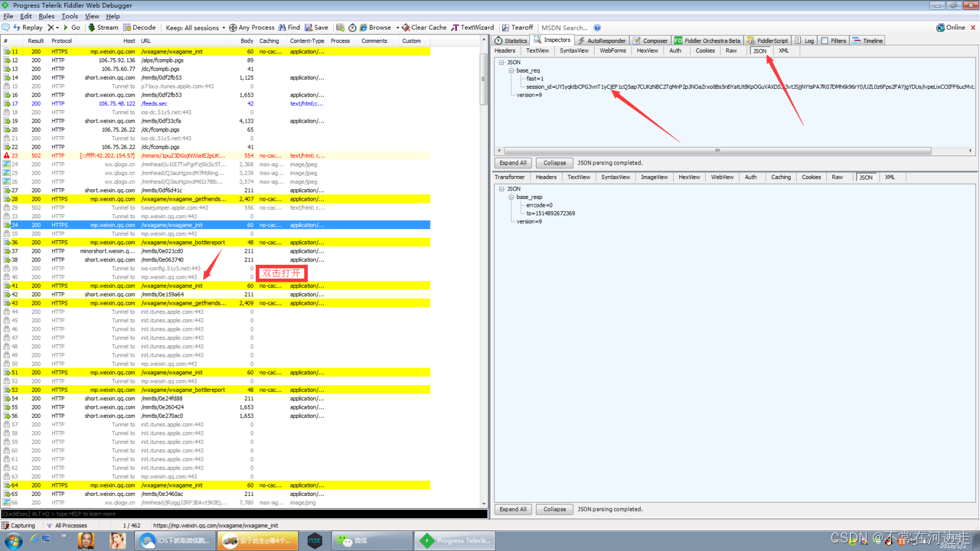This screenshot has width=980, height=551.
Task: Select the request XML inspector tab
Action: 783,51
